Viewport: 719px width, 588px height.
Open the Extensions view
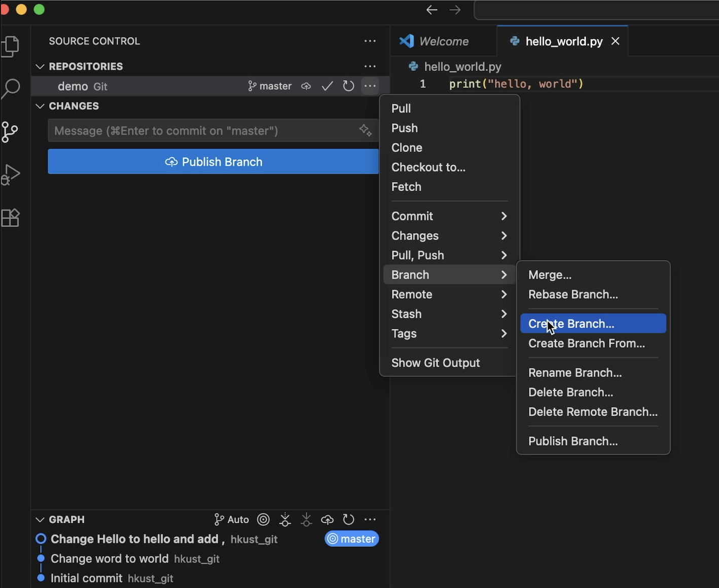[11, 218]
